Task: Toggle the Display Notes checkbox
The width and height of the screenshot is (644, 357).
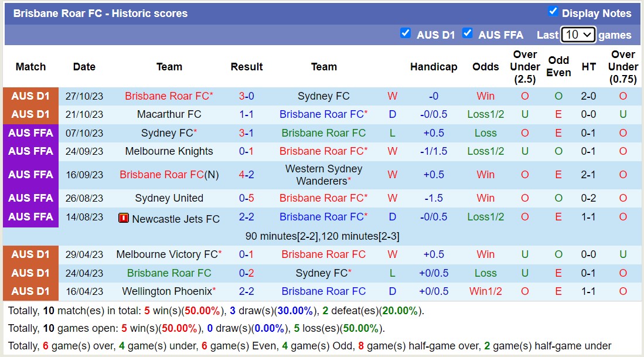Action: pyautogui.click(x=551, y=10)
